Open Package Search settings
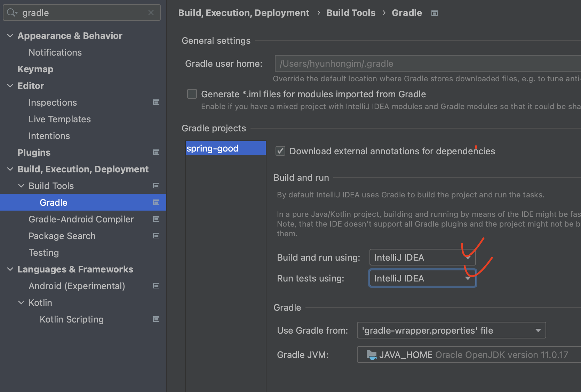The height and width of the screenshot is (392, 581). pyautogui.click(x=62, y=236)
